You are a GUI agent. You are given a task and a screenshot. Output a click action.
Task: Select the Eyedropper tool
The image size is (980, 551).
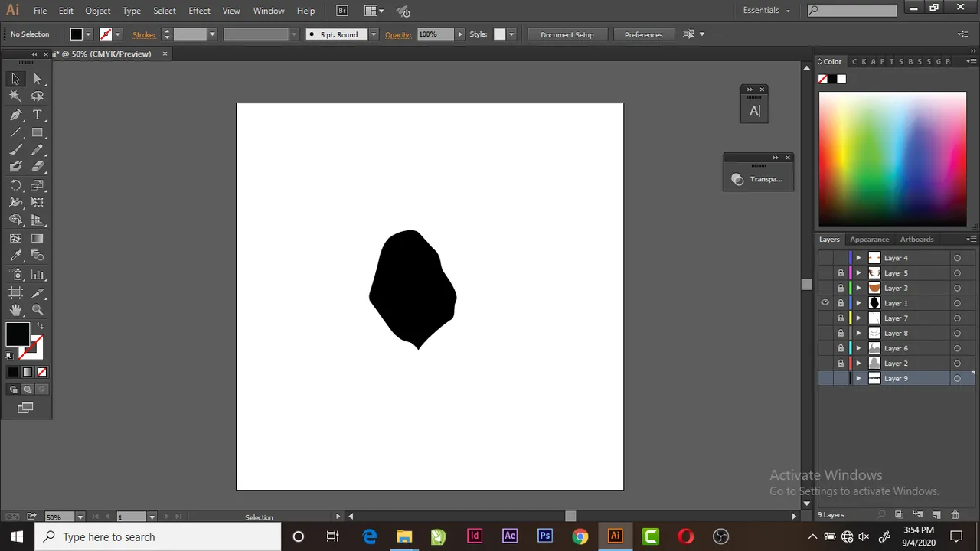15,256
